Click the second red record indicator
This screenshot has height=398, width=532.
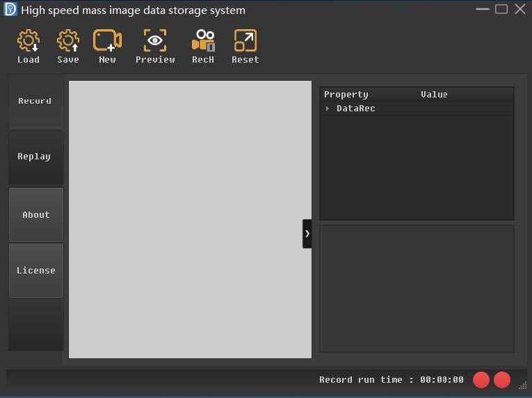pos(502,380)
